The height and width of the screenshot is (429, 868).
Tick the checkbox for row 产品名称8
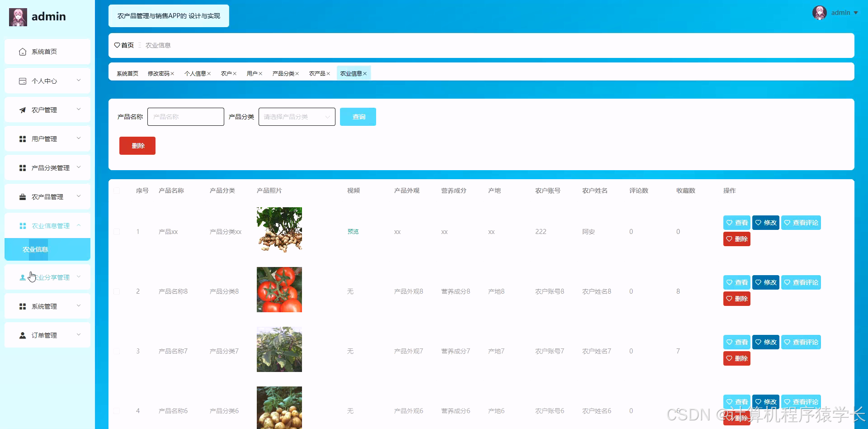coord(117,291)
